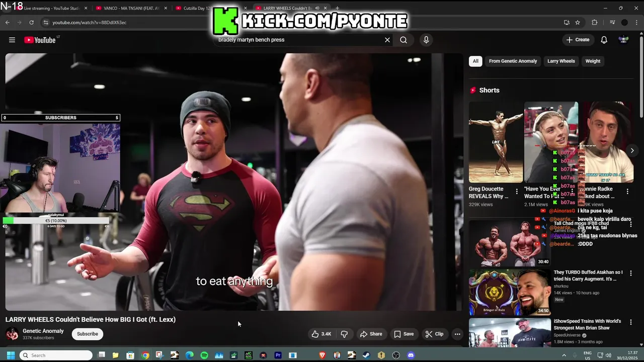
Task: Select the All filter chip
Action: point(475,61)
